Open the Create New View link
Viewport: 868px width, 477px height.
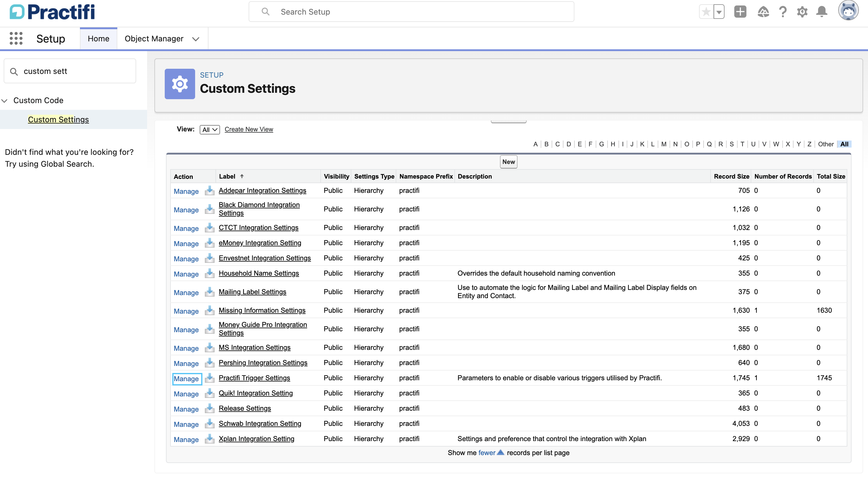(x=249, y=129)
